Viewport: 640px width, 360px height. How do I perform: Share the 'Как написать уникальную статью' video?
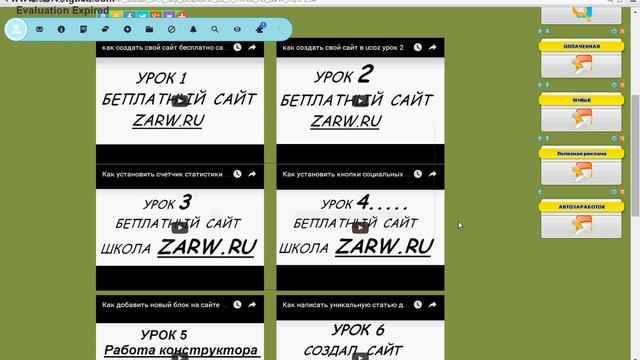(433, 304)
